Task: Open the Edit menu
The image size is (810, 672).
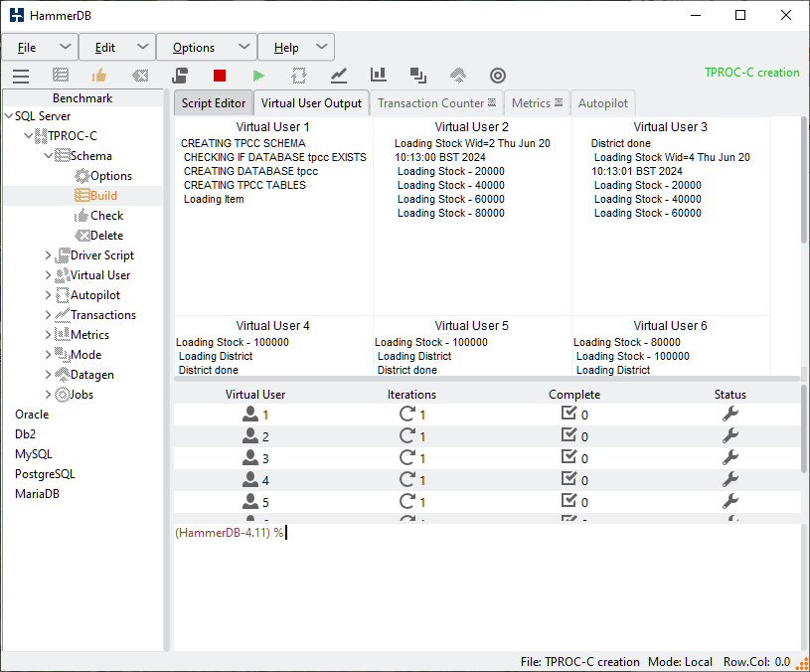Action: point(118,48)
